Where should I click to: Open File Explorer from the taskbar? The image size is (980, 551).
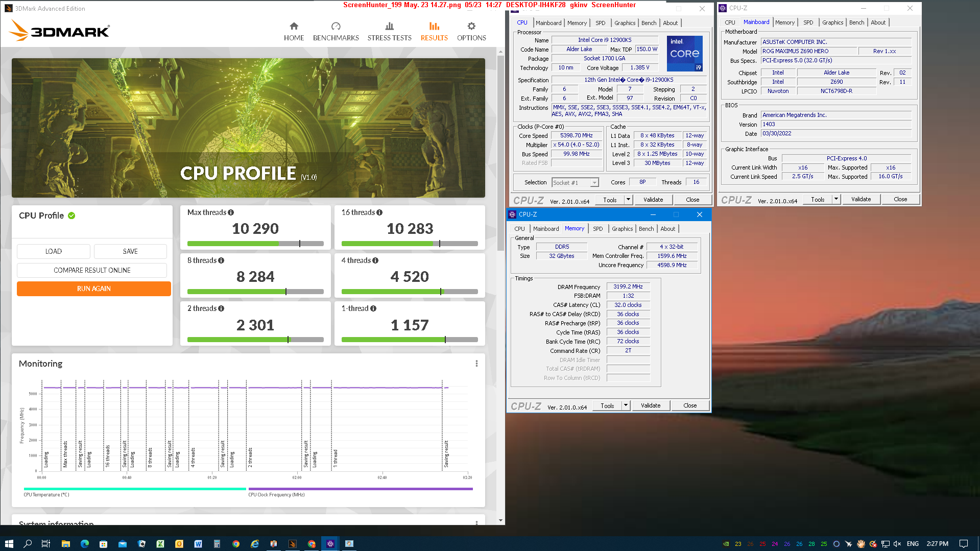(x=65, y=543)
